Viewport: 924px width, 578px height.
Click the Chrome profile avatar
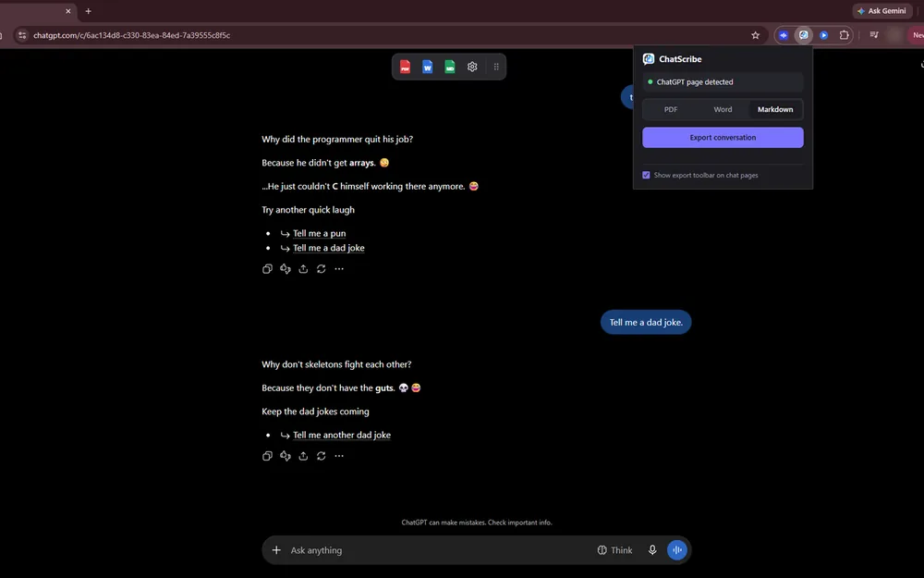pyautogui.click(x=895, y=35)
